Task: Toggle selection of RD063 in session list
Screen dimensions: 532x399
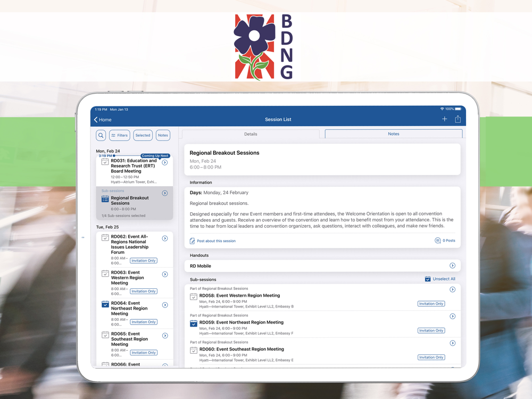Action: coord(105,273)
